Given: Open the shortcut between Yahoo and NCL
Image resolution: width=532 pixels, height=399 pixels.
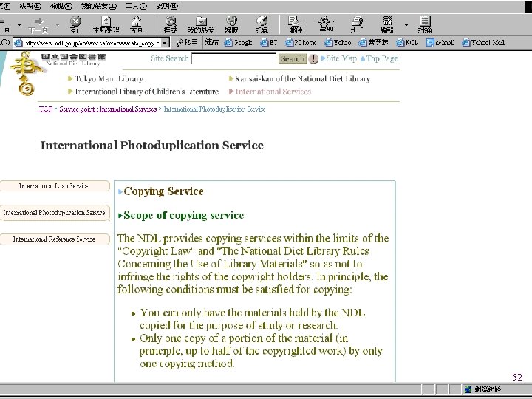Looking at the screenshot, I should point(374,43).
